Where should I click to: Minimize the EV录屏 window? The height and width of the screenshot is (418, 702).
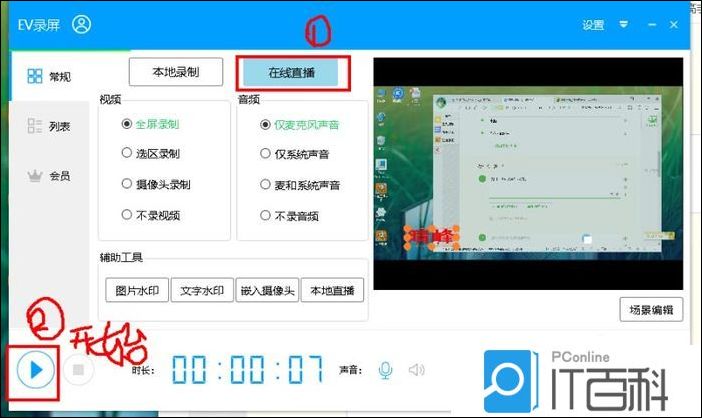tap(652, 25)
